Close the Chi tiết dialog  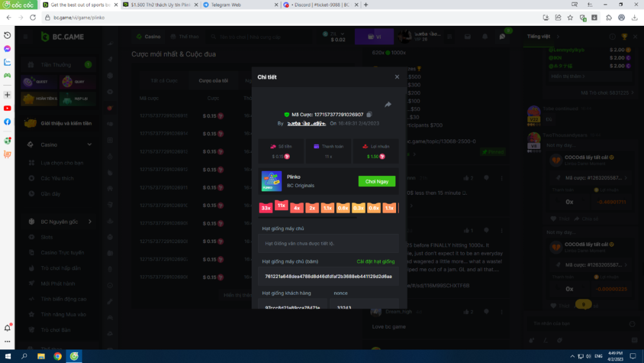pos(397,77)
